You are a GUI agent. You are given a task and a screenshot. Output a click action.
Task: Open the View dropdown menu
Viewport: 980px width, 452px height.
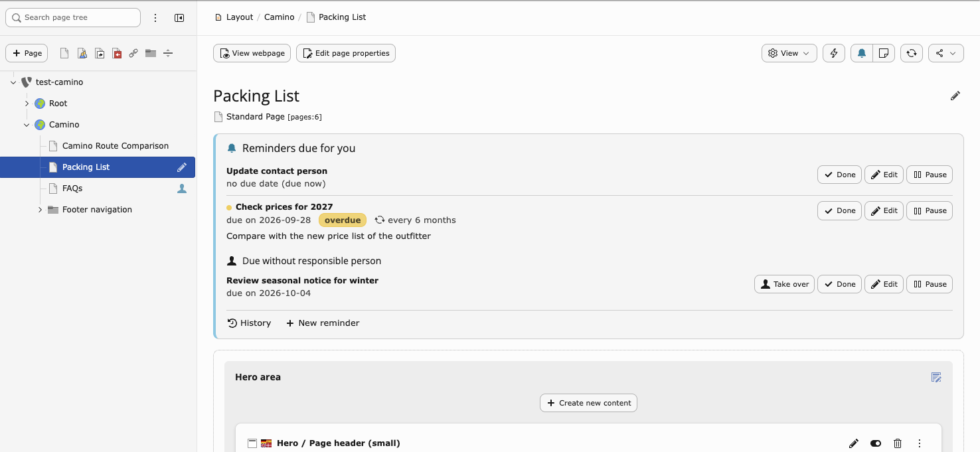click(x=789, y=53)
